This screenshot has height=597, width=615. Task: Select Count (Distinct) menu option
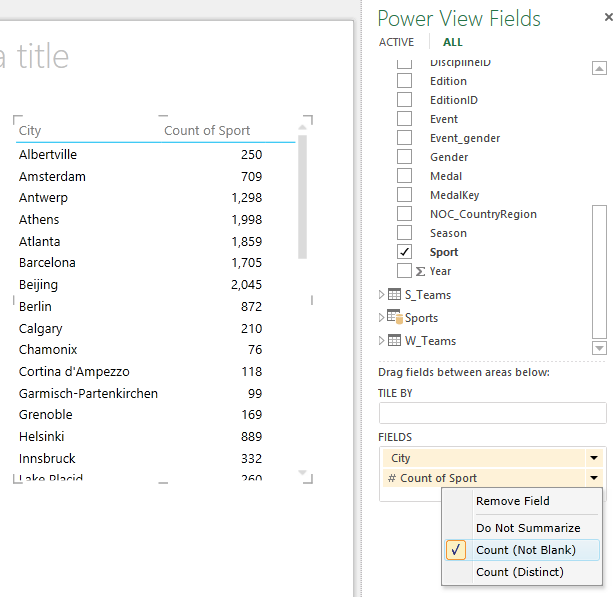pos(519,572)
